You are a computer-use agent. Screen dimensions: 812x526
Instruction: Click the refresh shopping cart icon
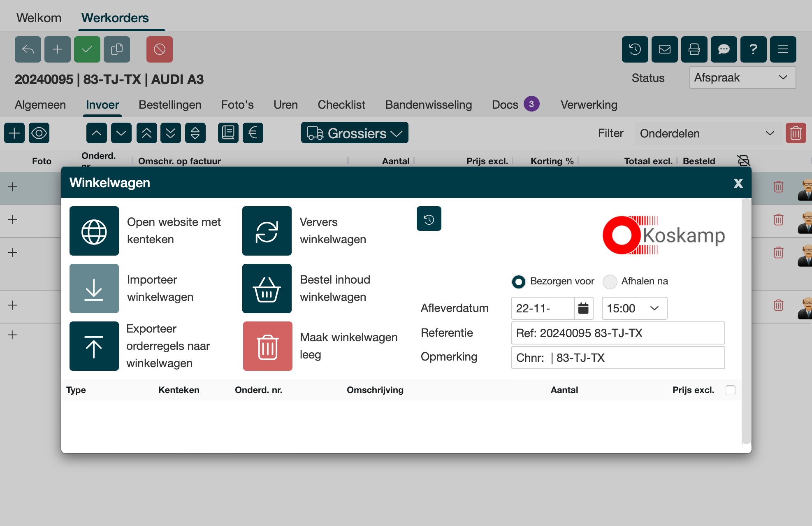coord(267,231)
